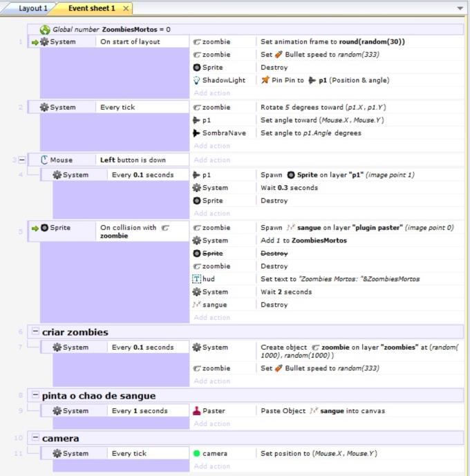Click Add action under event 5 sangue Destroy
Viewport: 470px width, 476px height.
click(212, 317)
